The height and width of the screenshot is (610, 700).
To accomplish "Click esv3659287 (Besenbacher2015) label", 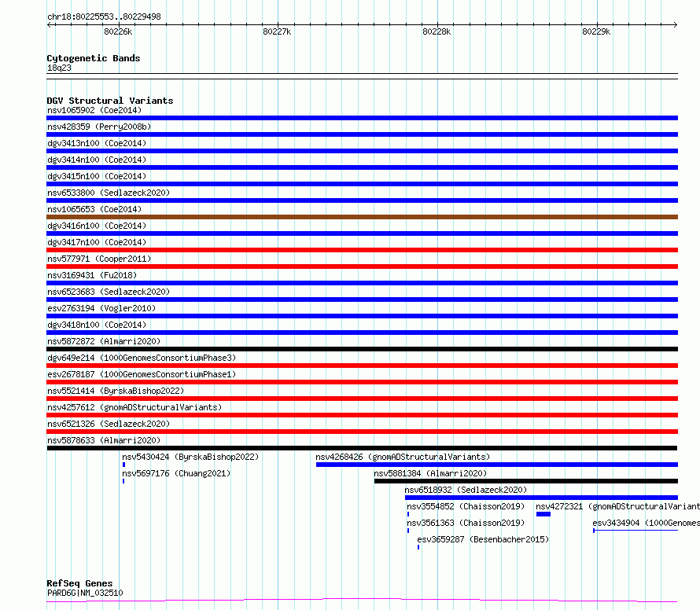I will tap(483, 539).
